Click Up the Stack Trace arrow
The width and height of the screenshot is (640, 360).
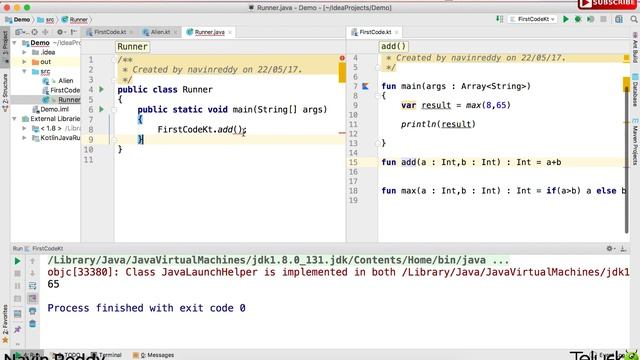pos(33,261)
